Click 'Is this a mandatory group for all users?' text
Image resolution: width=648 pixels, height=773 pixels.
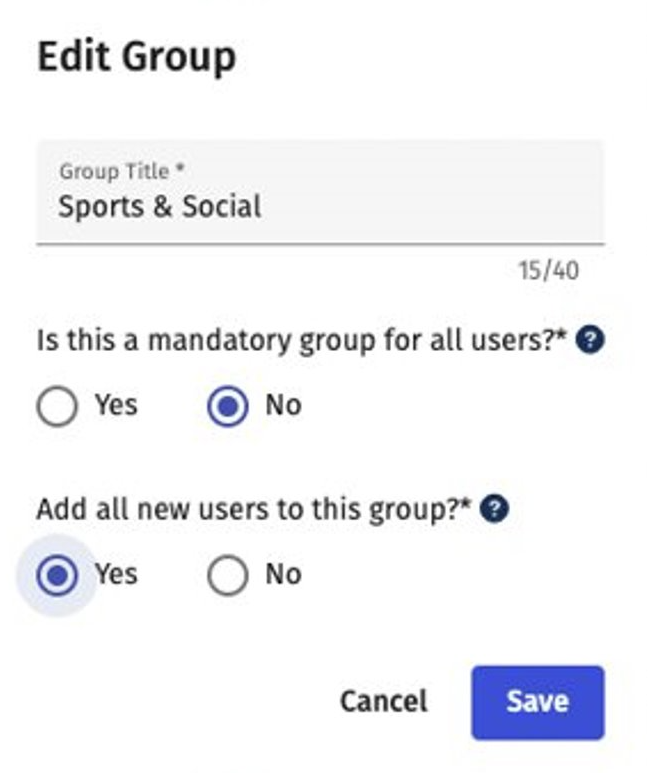pyautogui.click(x=301, y=341)
